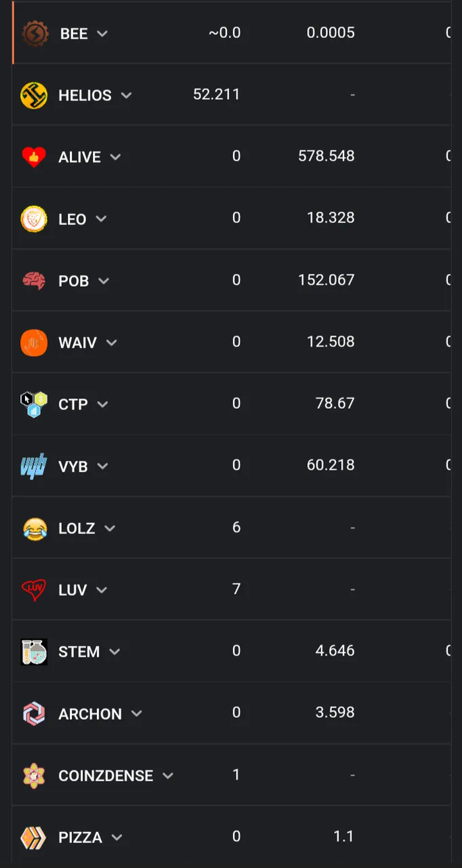
Task: Click the HELIOS balance 52.211
Action: (217, 94)
